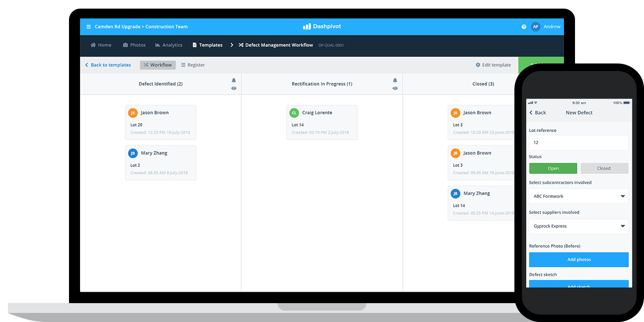The width and height of the screenshot is (644, 322).
Task: Open the Analytics tab
Action: (169, 45)
